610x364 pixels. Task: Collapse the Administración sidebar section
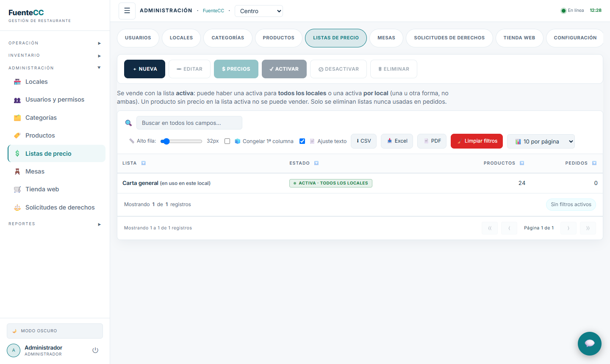point(55,68)
